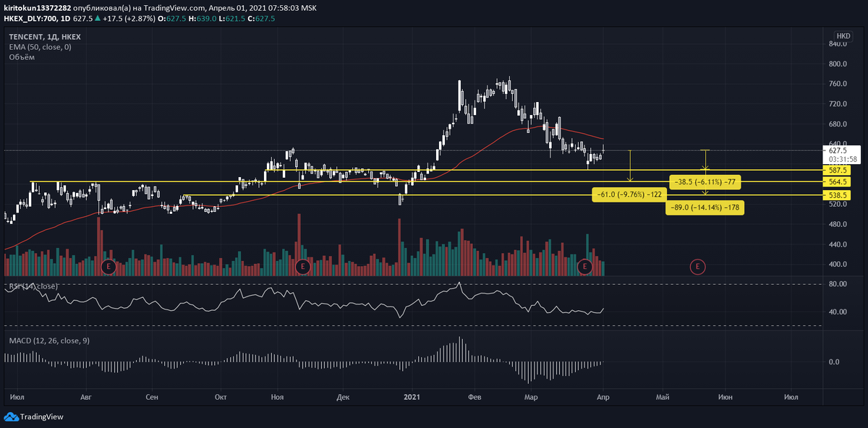Click the 440.0 price scale label
This screenshot has height=428, width=868.
pos(838,244)
